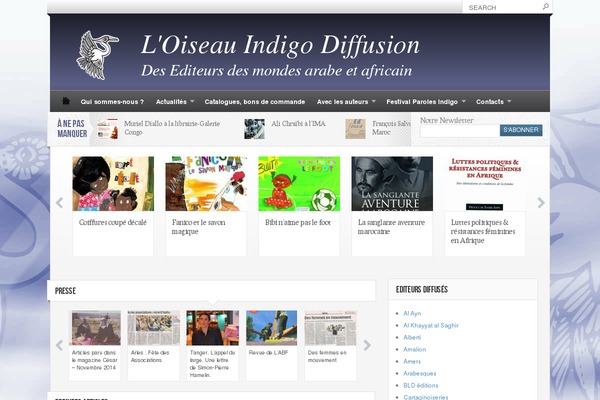Click François Salvaing Maroc news thumbnail
Image resolution: width=600 pixels, height=400 pixels.
pyautogui.click(x=355, y=129)
